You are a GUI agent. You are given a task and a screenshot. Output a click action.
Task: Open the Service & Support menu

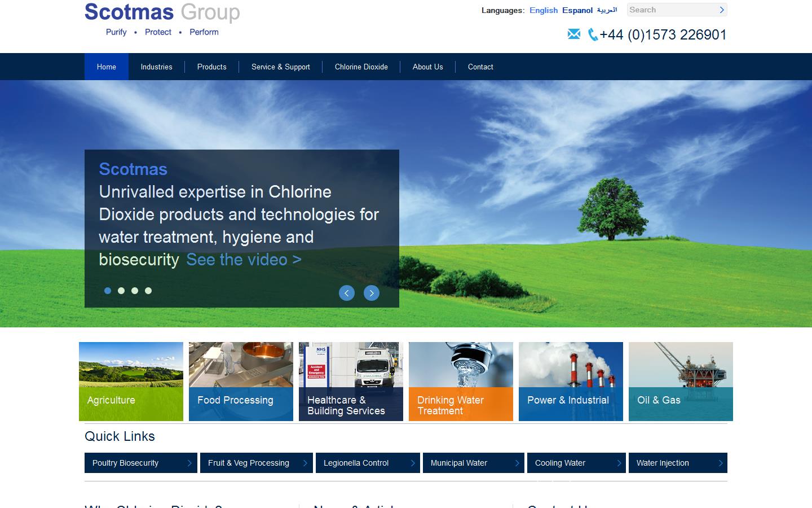pos(280,67)
